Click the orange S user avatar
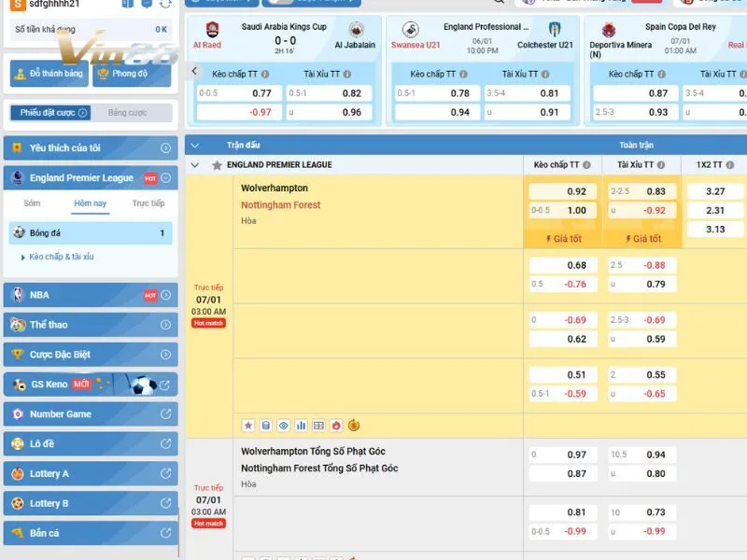The image size is (747, 560). tap(18, 5)
